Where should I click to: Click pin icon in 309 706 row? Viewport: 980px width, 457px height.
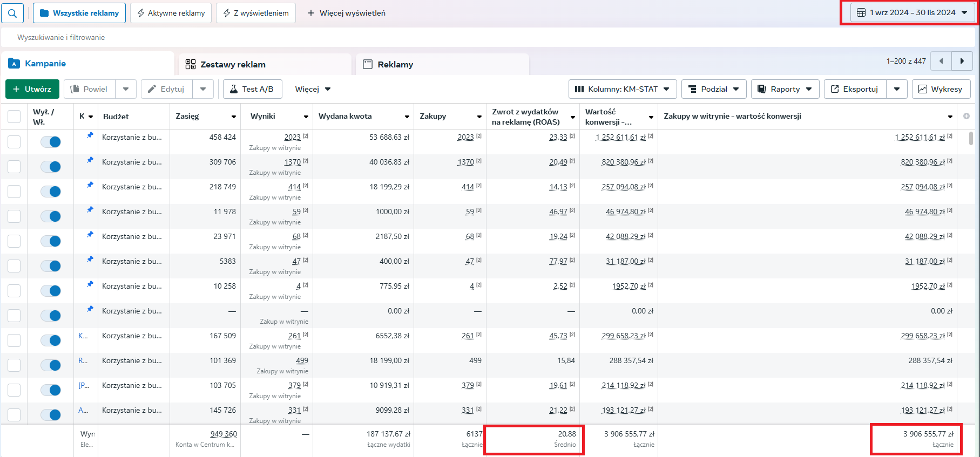click(x=90, y=160)
